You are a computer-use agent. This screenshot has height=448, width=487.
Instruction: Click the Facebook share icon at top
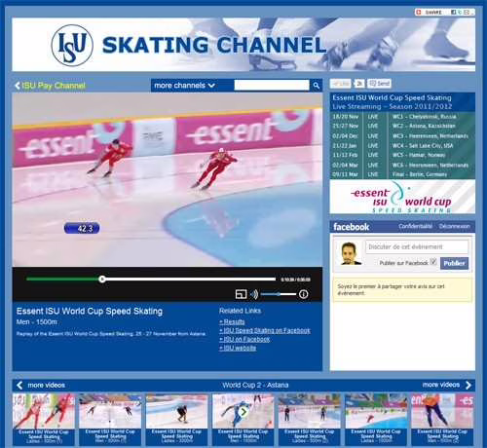(x=454, y=12)
